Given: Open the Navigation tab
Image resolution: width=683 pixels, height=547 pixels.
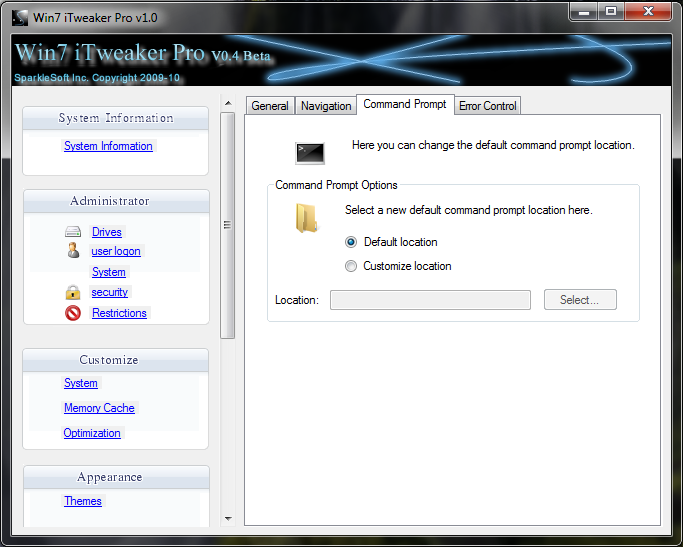Looking at the screenshot, I should click(x=326, y=106).
